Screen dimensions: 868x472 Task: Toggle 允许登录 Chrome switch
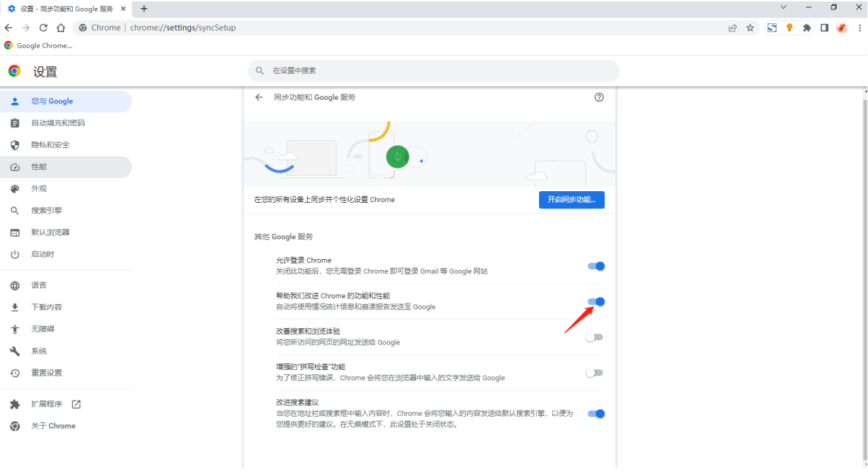pyautogui.click(x=596, y=266)
